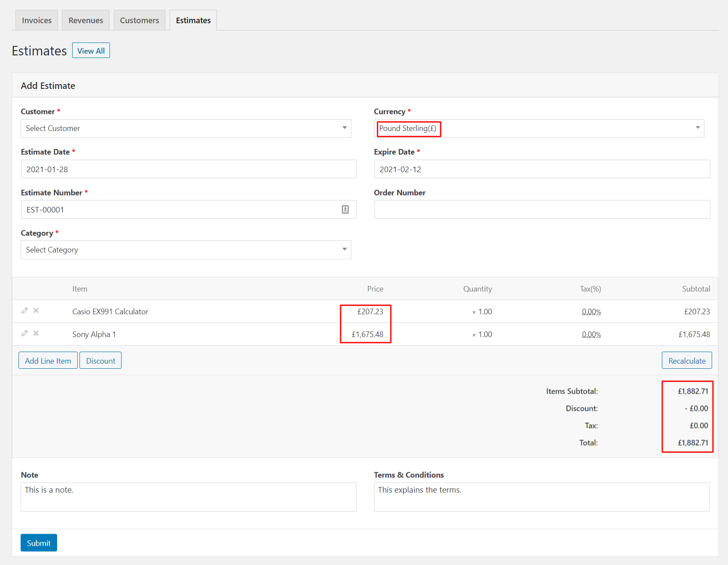Open the Select Category dropdown

point(186,250)
